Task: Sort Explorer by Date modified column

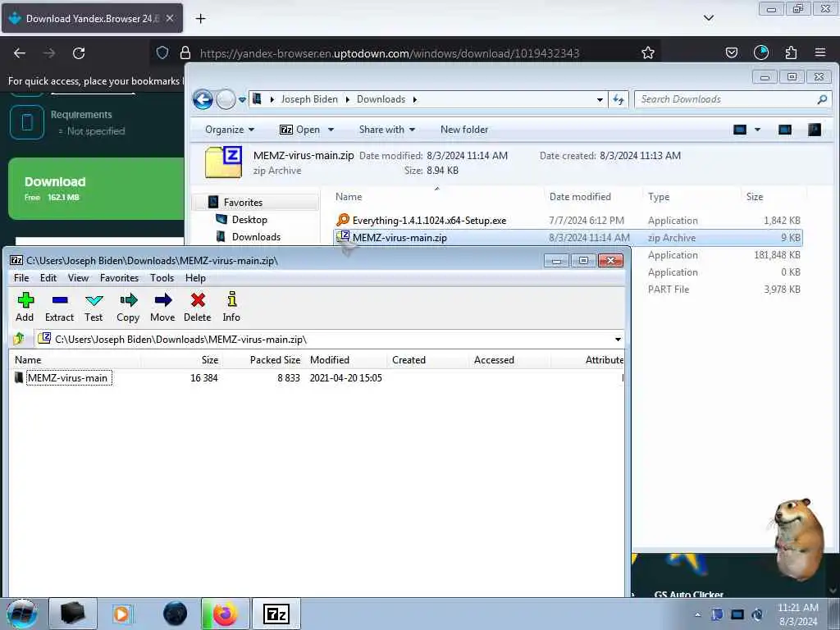Action: point(580,197)
